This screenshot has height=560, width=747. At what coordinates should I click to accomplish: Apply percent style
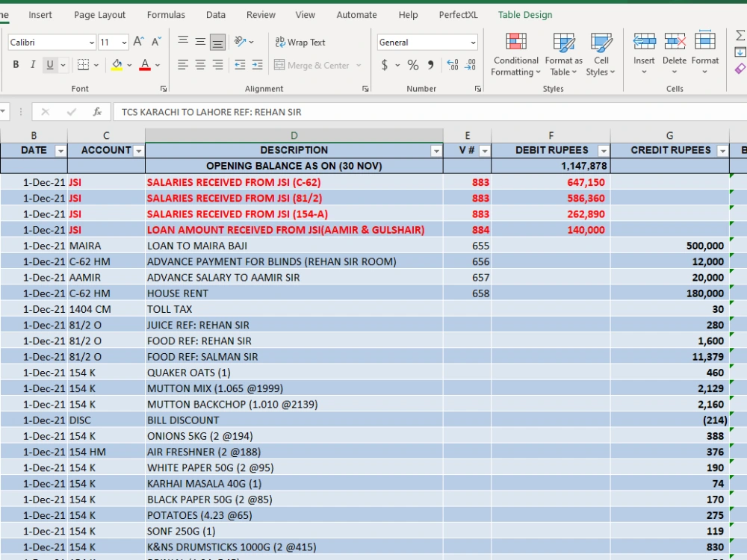point(413,65)
